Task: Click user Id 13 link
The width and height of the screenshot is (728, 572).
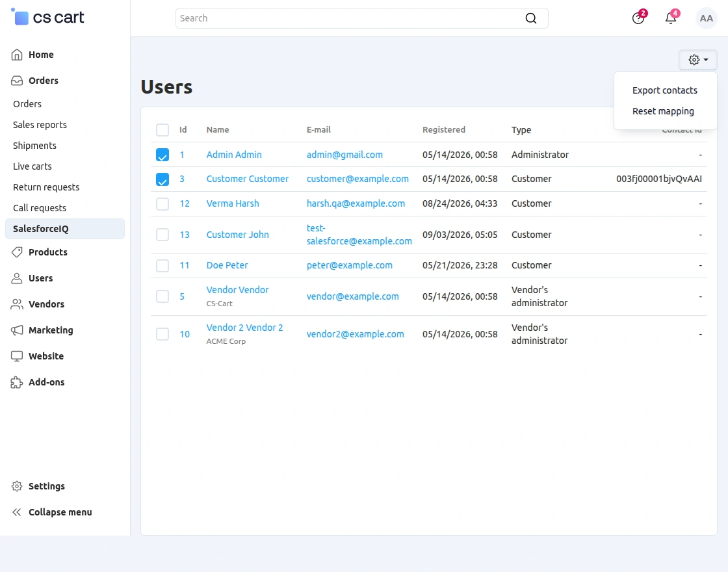Action: tap(185, 235)
